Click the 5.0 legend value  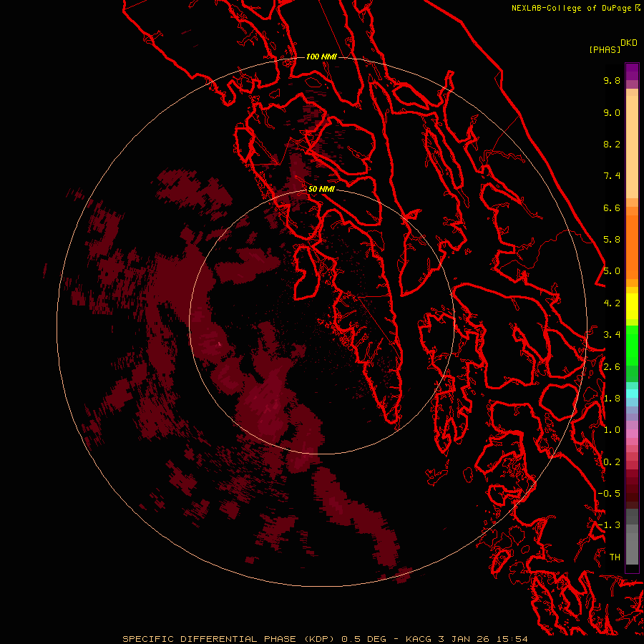point(612,271)
